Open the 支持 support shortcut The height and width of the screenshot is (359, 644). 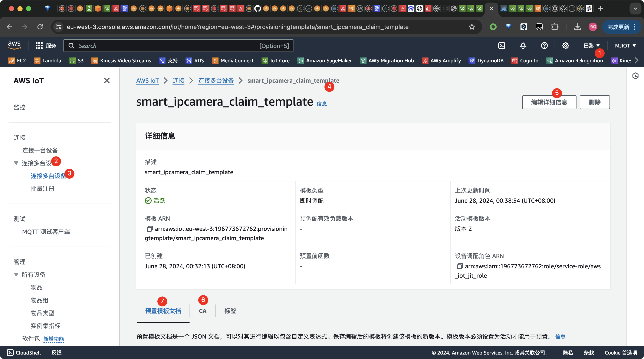[x=168, y=60]
